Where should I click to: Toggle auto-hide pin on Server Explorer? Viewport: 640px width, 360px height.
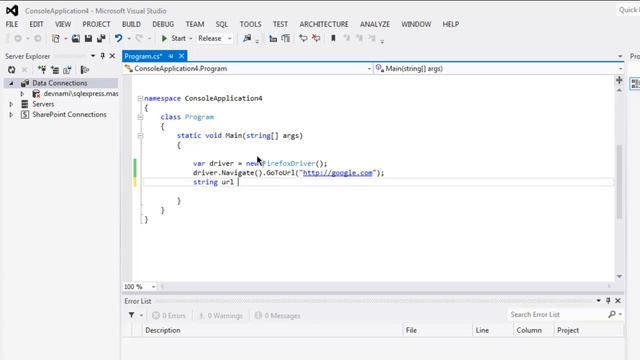coord(102,56)
